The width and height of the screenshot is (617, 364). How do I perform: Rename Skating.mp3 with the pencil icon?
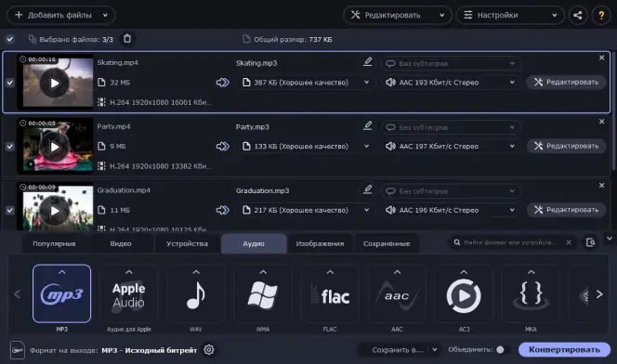pos(368,61)
